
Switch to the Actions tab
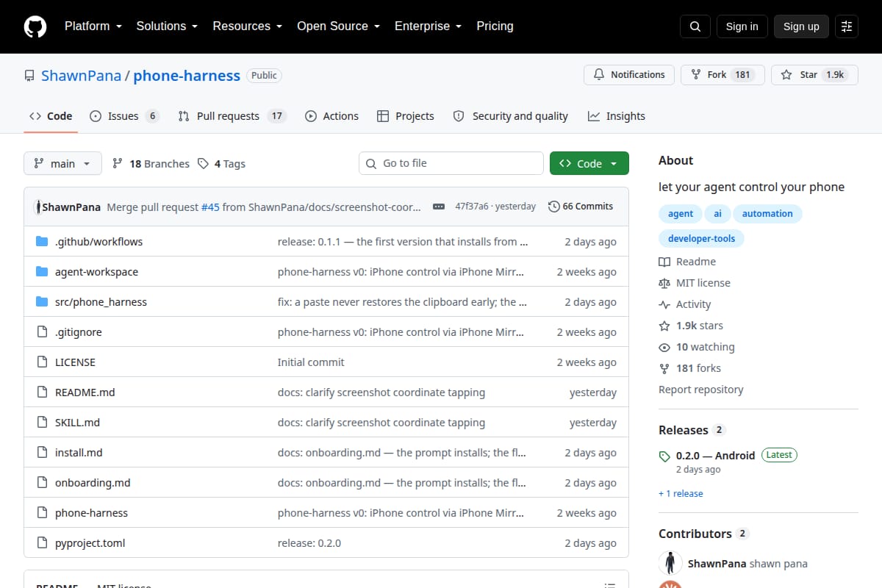click(x=331, y=116)
